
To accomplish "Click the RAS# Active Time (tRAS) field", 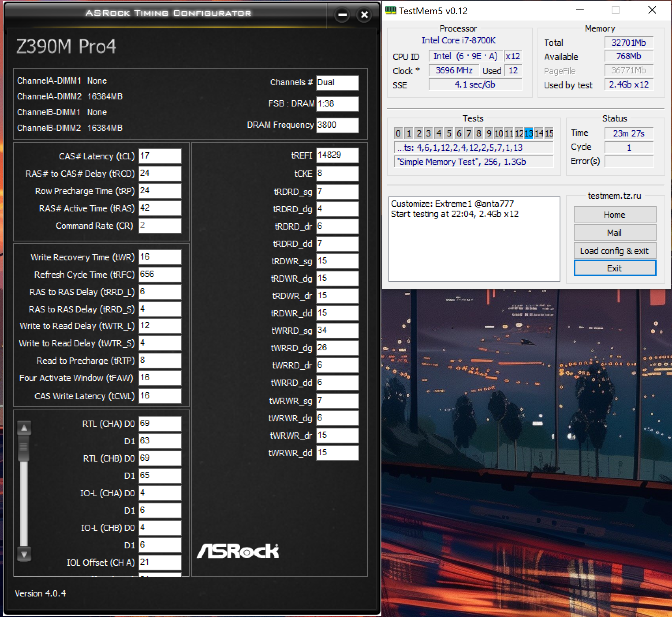I will pos(160,208).
